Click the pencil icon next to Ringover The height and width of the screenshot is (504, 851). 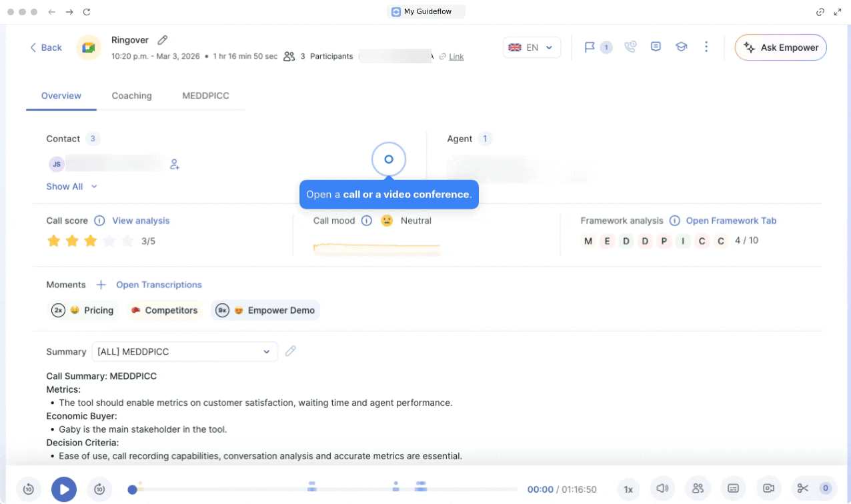(x=163, y=40)
